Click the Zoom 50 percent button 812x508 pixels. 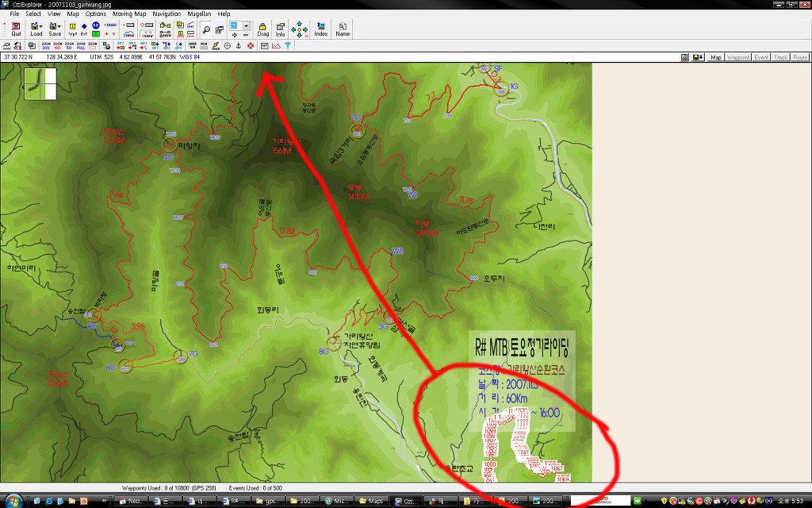[69, 45]
